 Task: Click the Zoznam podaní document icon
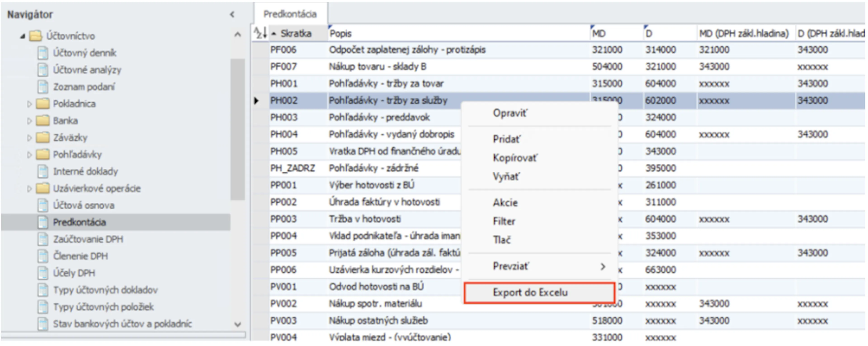point(43,87)
